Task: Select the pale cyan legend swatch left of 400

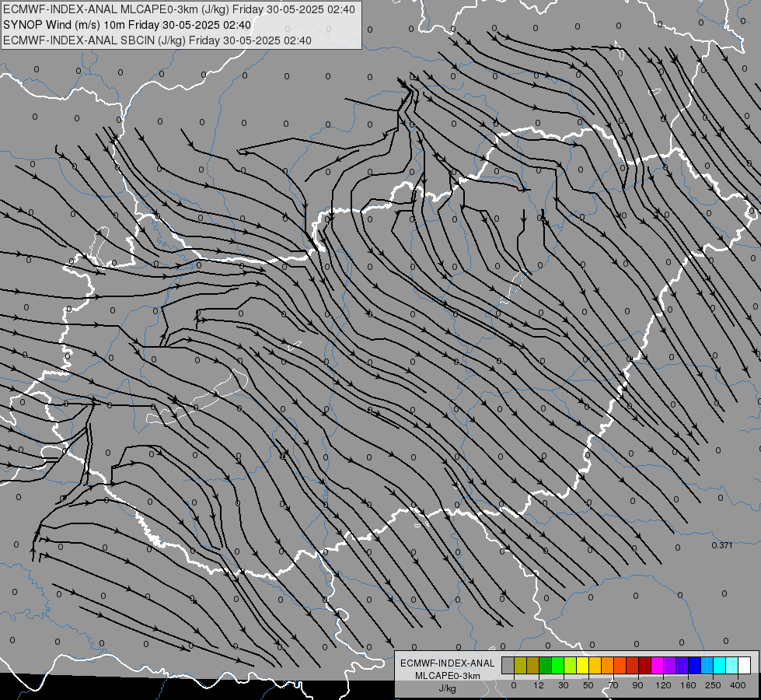Action: tap(732, 665)
